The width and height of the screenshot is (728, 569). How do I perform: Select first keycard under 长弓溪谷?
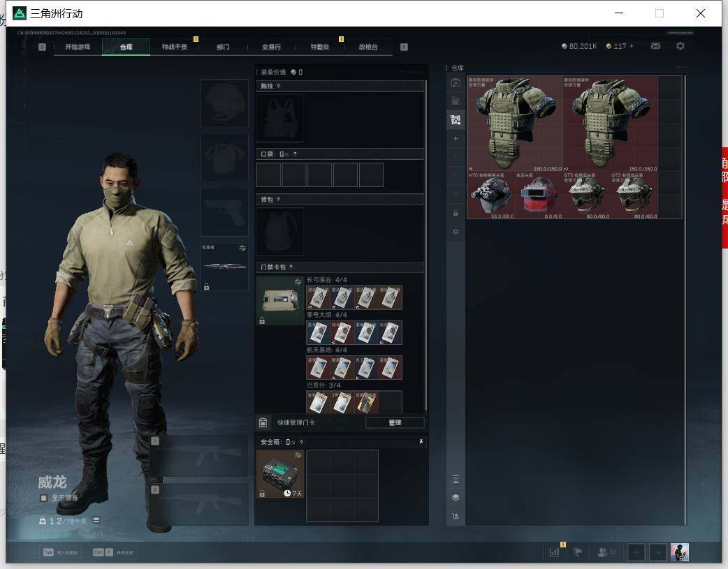(x=318, y=297)
